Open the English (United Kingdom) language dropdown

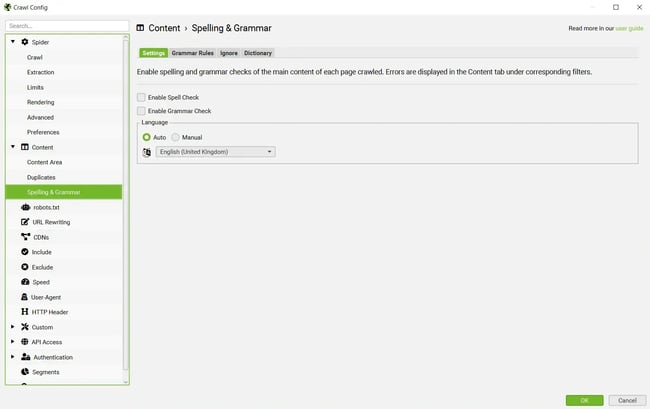[x=215, y=152]
